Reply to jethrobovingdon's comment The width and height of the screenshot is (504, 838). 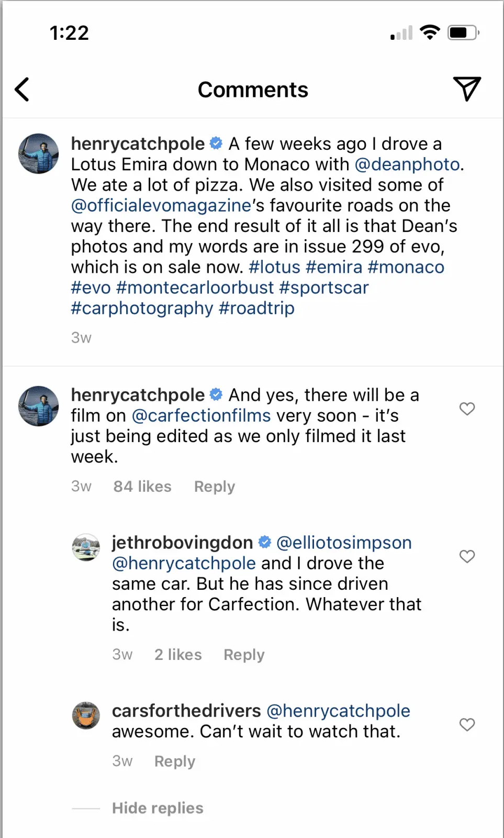244,655
